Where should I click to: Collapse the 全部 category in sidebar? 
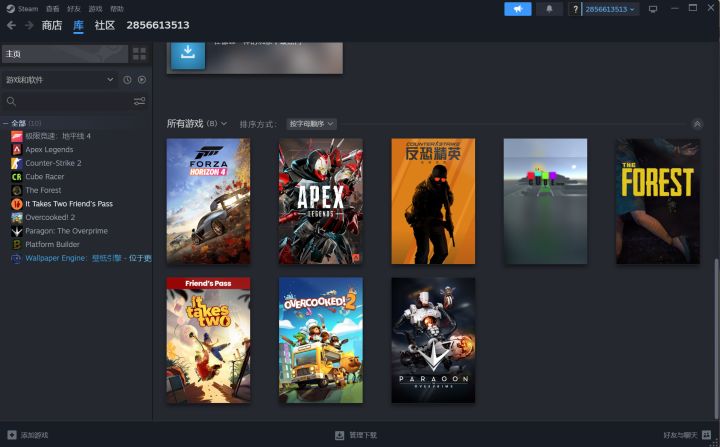point(6,123)
